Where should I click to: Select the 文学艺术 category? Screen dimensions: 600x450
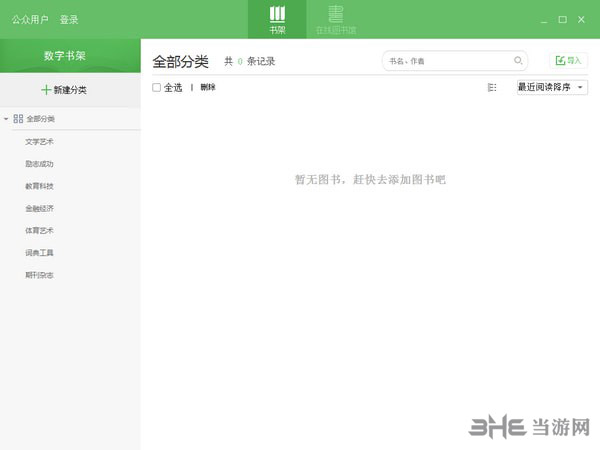coord(39,142)
